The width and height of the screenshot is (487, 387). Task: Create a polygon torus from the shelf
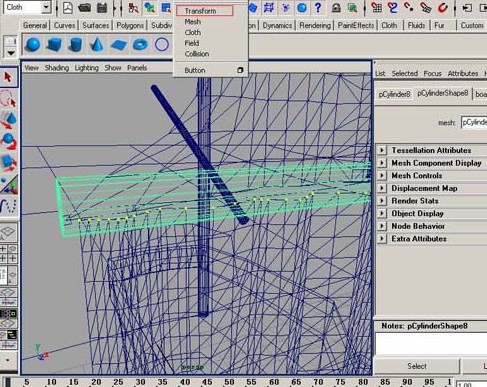tap(140, 44)
